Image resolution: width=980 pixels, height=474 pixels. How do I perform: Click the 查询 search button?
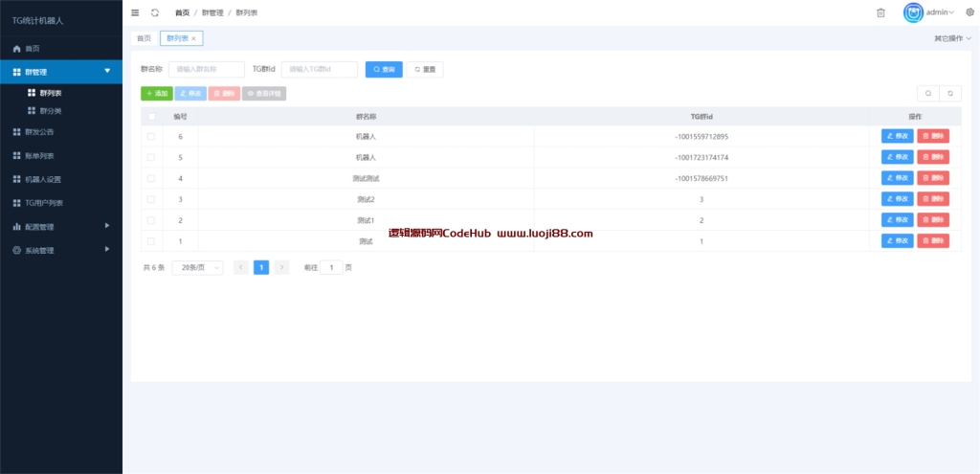click(384, 69)
